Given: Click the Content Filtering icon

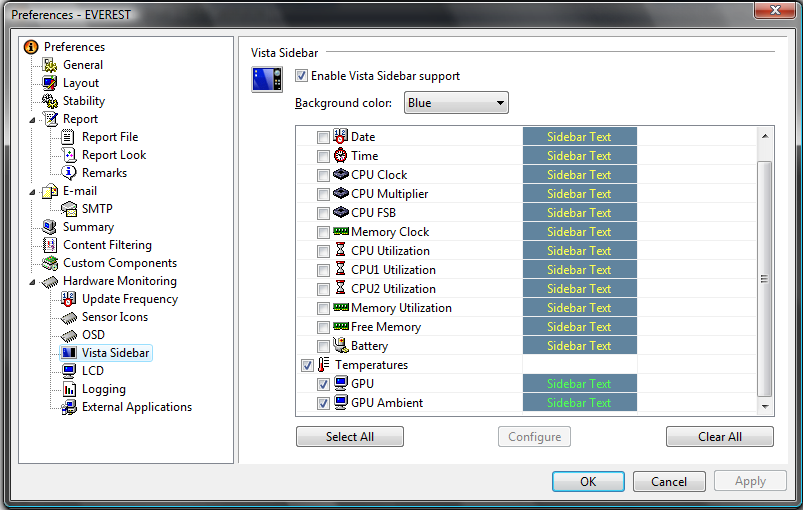Looking at the screenshot, I should [50, 245].
